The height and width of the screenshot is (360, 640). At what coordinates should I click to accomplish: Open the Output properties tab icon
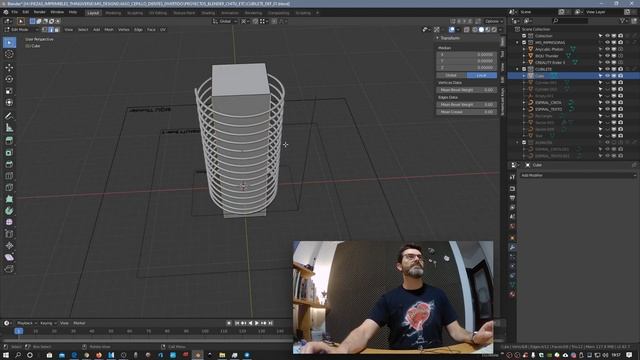coord(512,198)
